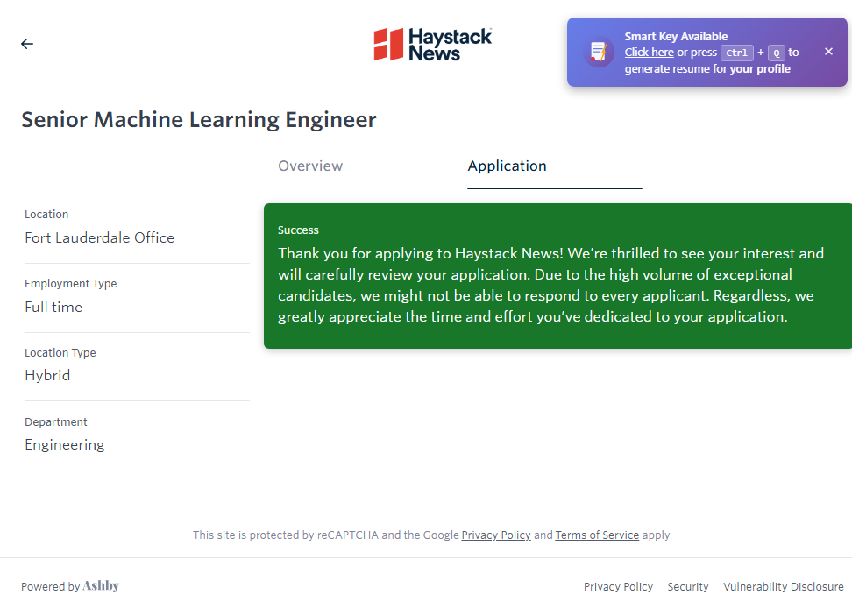Open the Vulnerability Disclosure footer link
The image size is (852, 616).
tap(783, 587)
